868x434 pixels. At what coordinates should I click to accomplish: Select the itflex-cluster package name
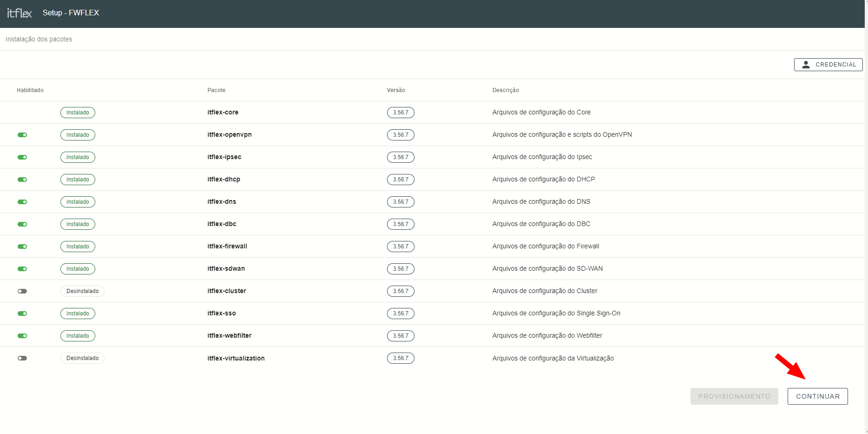pyautogui.click(x=227, y=291)
